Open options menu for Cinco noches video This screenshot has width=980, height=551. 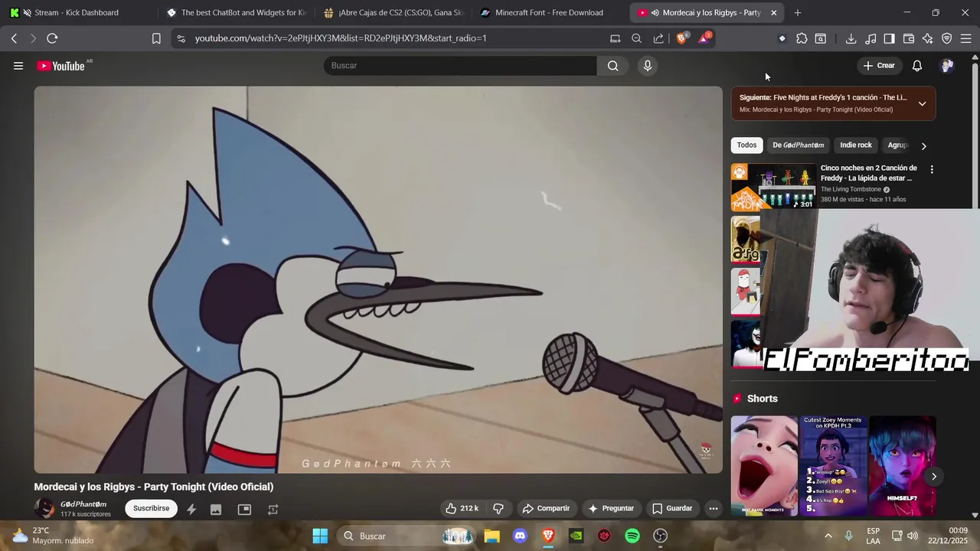(932, 169)
